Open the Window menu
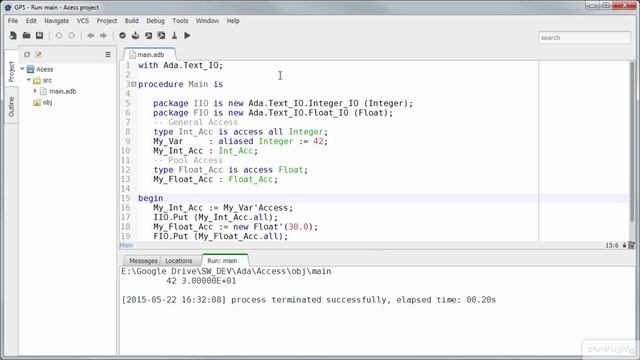640x360 pixels. tap(207, 21)
